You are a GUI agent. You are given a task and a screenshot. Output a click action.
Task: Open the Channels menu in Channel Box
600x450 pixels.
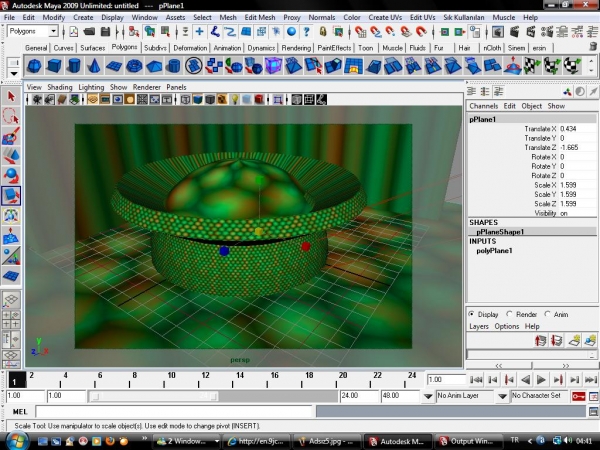[484, 106]
